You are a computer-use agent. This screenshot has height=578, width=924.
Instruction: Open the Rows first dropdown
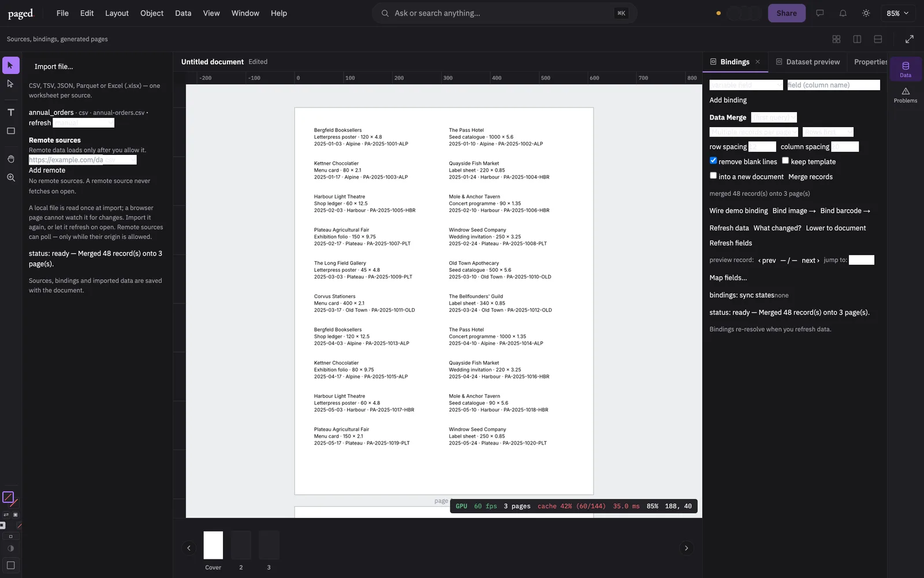point(828,132)
